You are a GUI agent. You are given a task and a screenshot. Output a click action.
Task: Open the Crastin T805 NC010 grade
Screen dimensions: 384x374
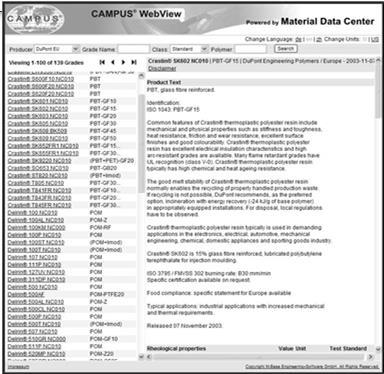[x=36, y=183]
